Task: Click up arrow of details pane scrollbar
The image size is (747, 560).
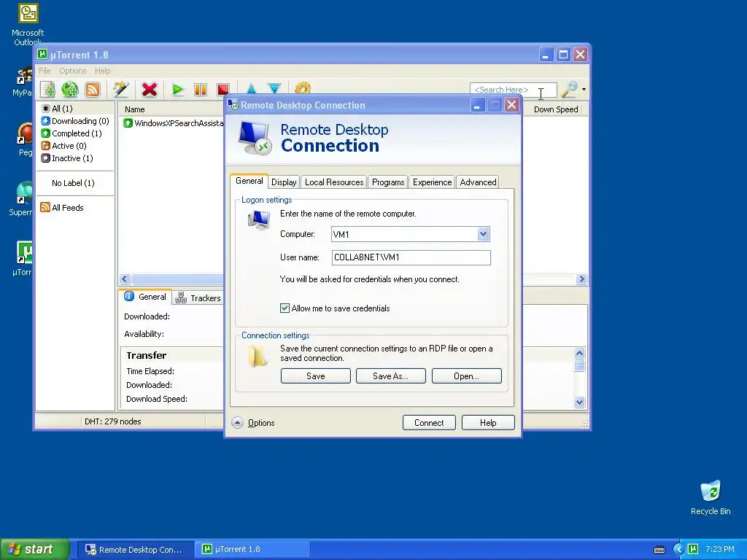Action: point(579,353)
